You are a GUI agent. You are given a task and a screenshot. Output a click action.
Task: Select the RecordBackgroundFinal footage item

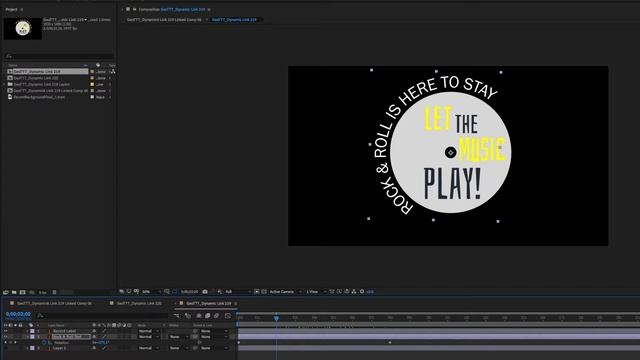39,97
